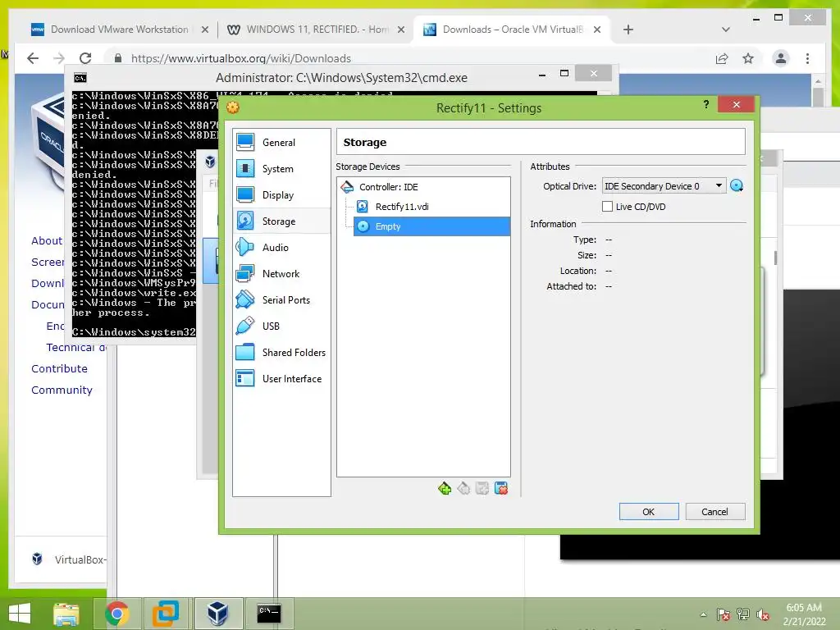Open the Community link on VirtualBox site
The height and width of the screenshot is (630, 840).
tap(62, 390)
